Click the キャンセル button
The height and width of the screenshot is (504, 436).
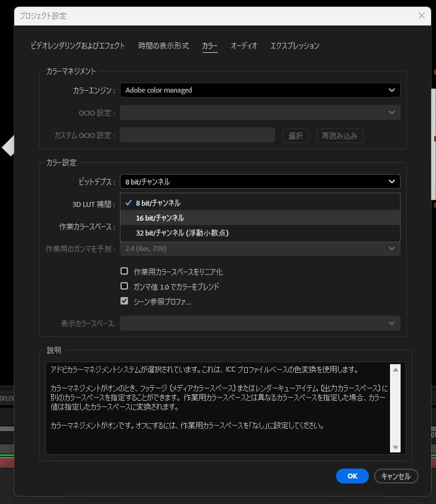(x=396, y=476)
